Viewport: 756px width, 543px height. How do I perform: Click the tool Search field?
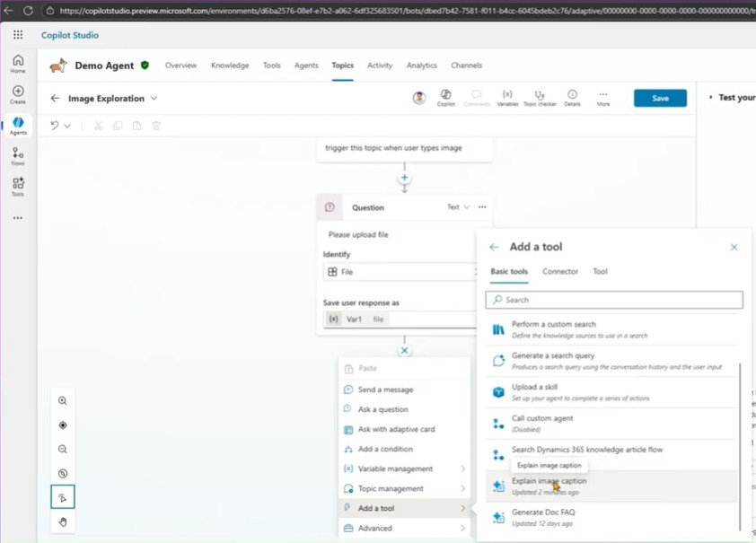click(x=614, y=300)
